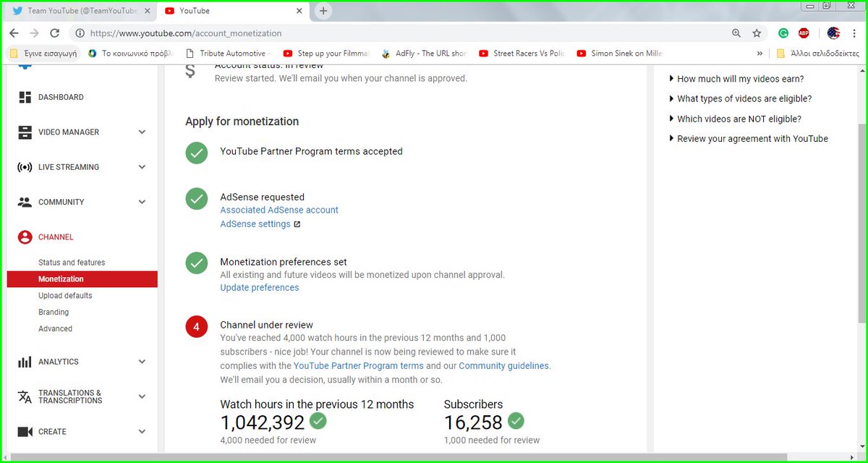This screenshot has width=868, height=463.
Task: Reload the monetization page
Action: click(54, 33)
